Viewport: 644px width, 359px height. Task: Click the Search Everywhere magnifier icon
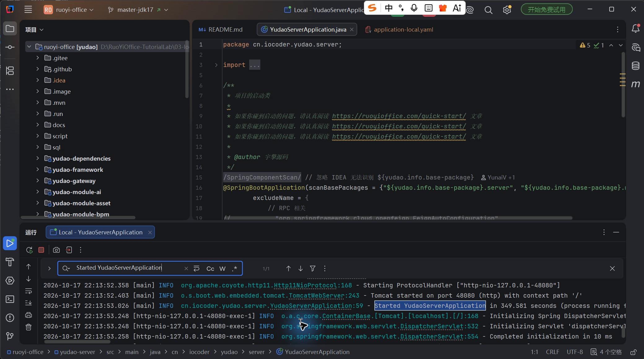[x=488, y=10]
